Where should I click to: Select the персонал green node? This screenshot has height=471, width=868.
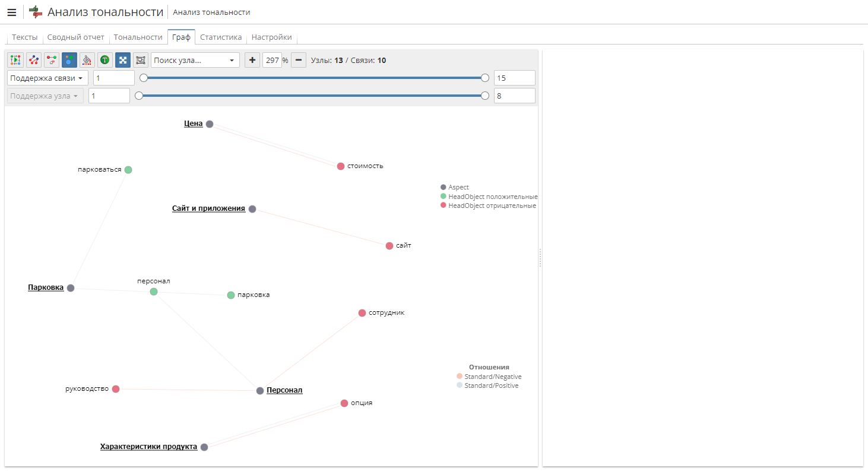[x=154, y=292]
